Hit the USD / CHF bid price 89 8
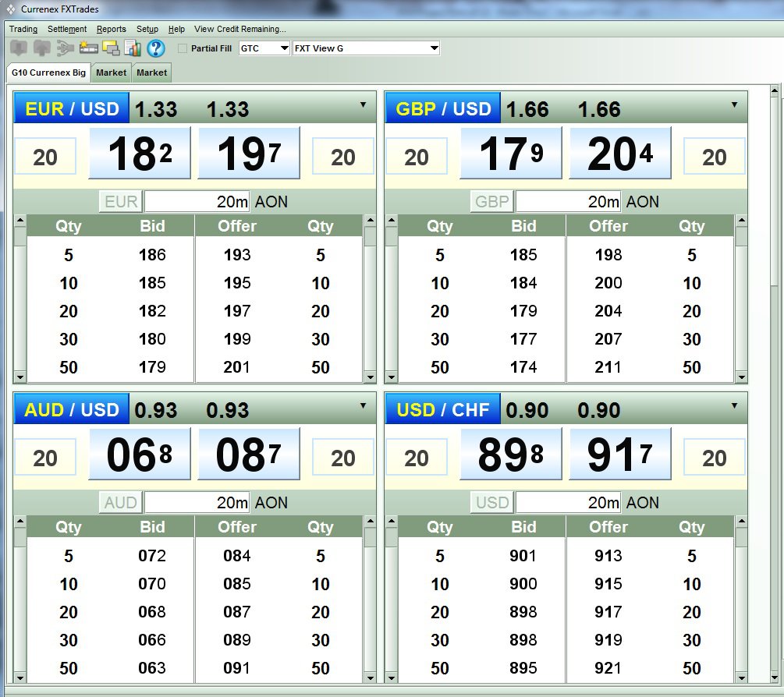This screenshot has height=697, width=784. (x=511, y=454)
